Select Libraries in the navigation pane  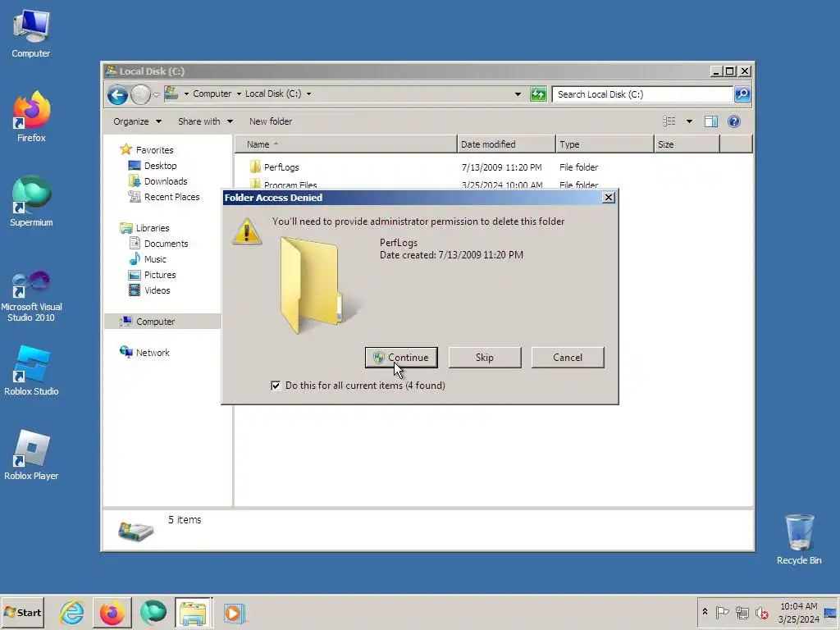[152, 228]
